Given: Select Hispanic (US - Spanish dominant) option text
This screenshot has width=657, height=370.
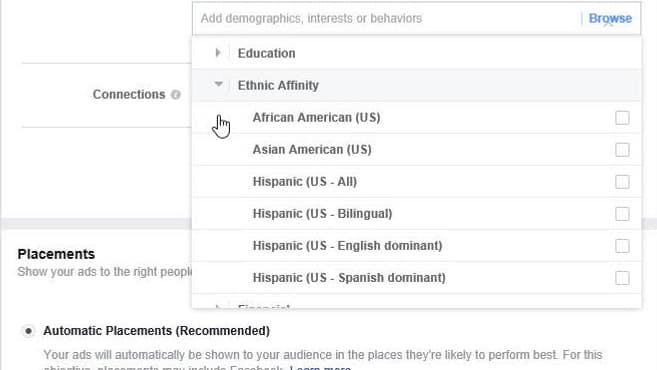Looking at the screenshot, I should (x=349, y=277).
